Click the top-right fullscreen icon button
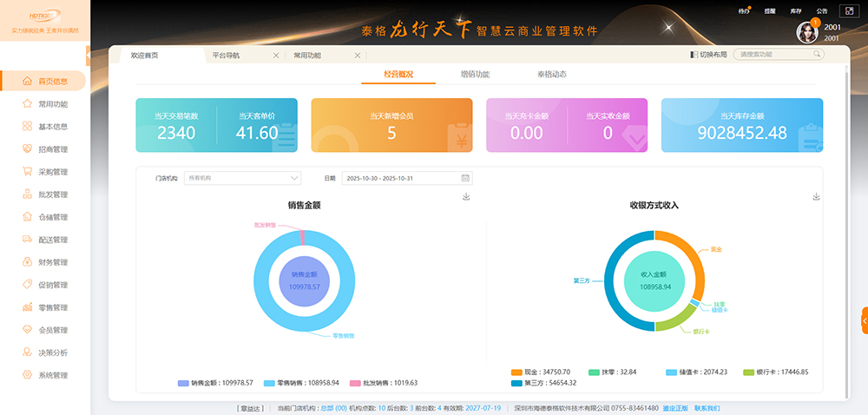Viewport: 868px width, 415px height. pyautogui.click(x=847, y=11)
